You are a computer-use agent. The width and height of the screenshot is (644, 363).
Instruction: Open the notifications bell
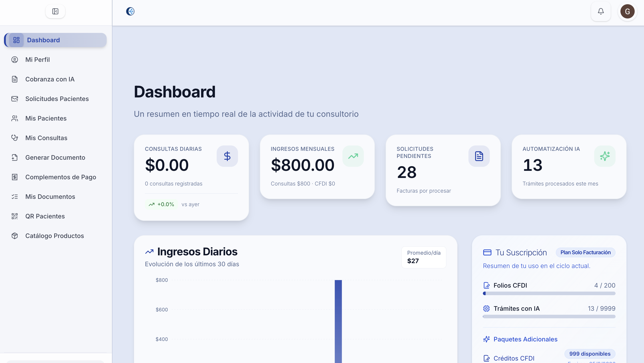(x=601, y=11)
